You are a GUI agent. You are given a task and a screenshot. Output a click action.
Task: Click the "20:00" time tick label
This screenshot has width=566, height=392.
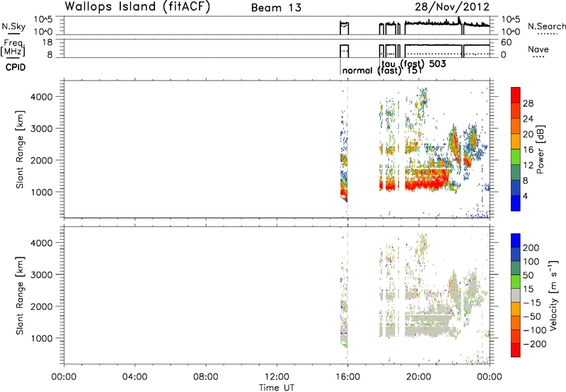coord(418,377)
